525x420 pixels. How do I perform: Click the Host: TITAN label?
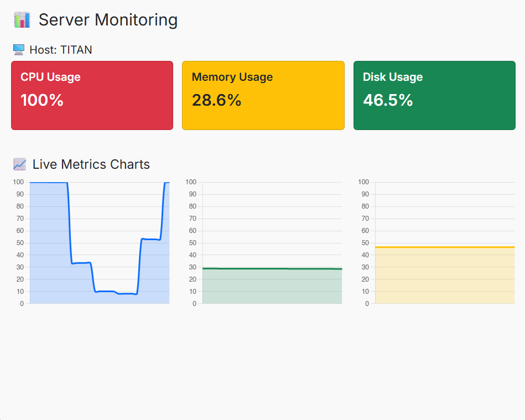pos(61,50)
